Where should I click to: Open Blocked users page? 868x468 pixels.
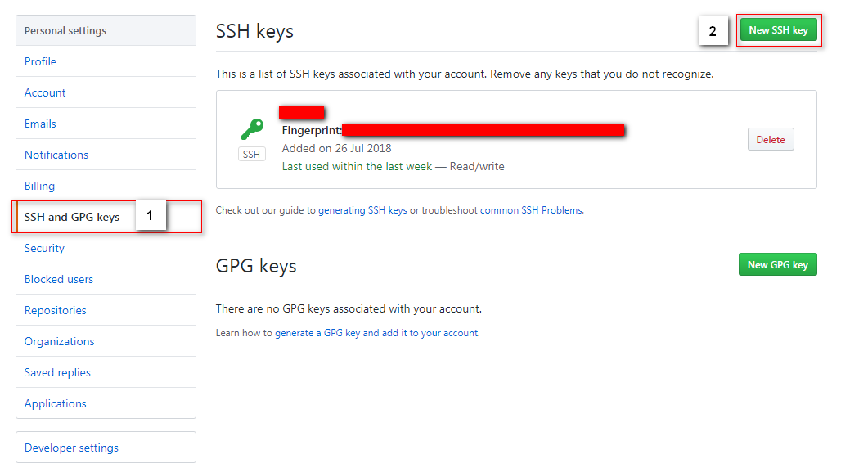point(59,279)
